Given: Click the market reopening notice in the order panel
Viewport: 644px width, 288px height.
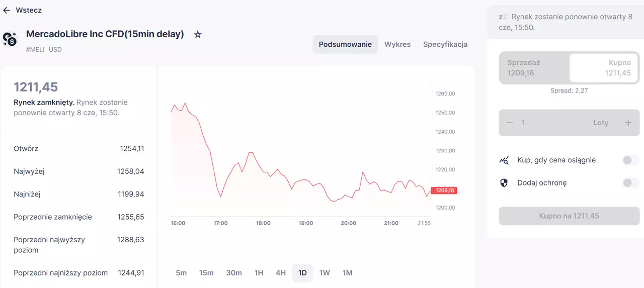Looking at the screenshot, I should 566,22.
